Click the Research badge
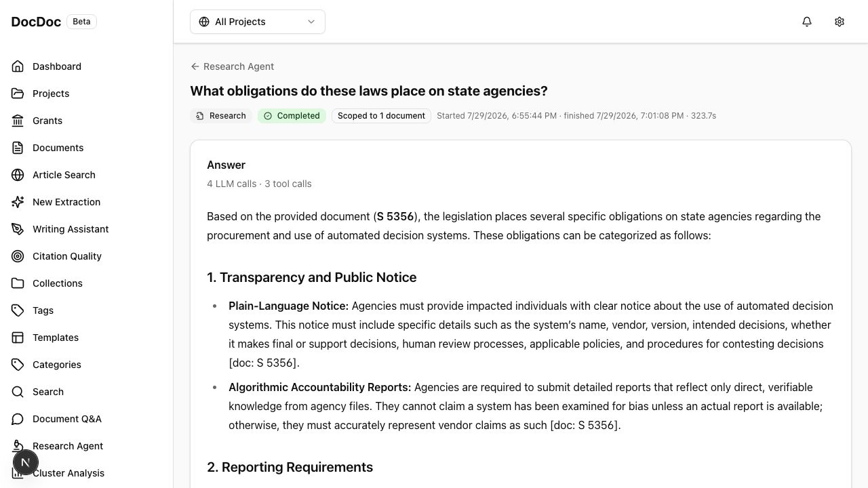868x488 pixels. coord(221,116)
